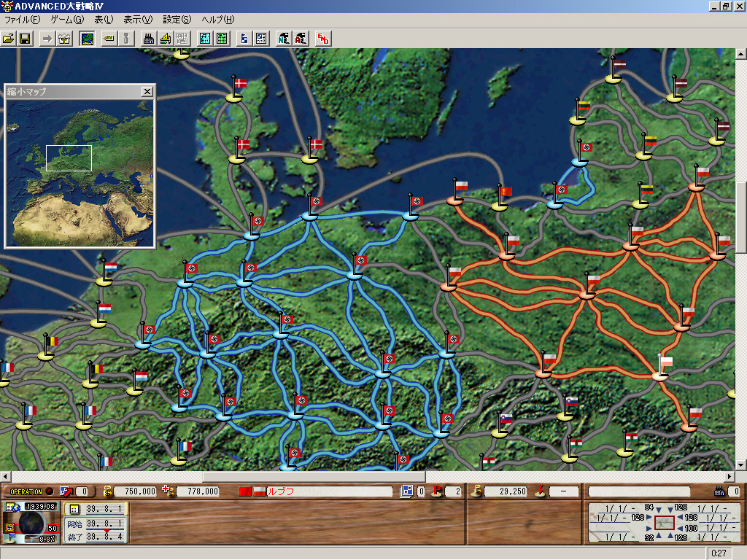The image size is (747, 560).
Task: Click the ruler and triangle toolbar icon
Action: (166, 39)
